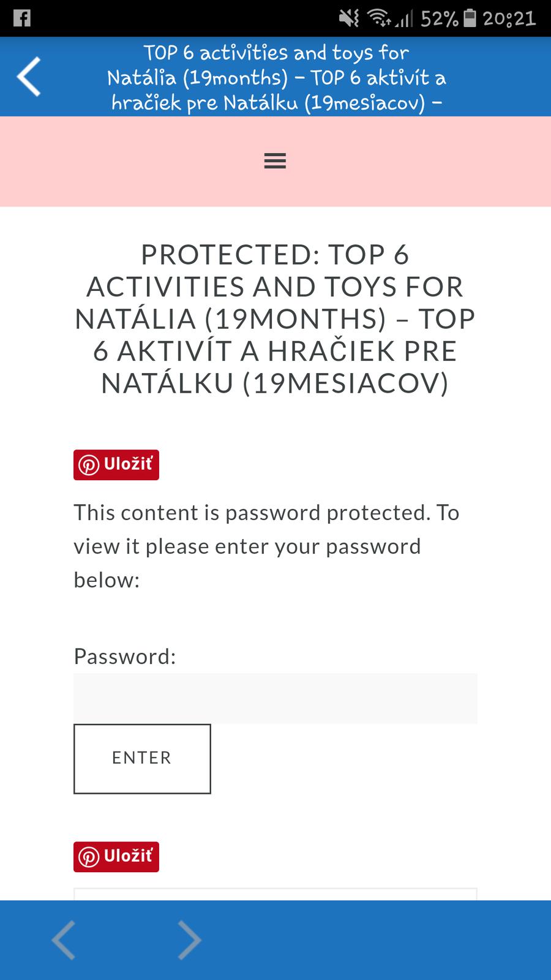Viewport: 551px width, 980px height.
Task: Go forward with bottom right arrow
Action: click(x=189, y=940)
